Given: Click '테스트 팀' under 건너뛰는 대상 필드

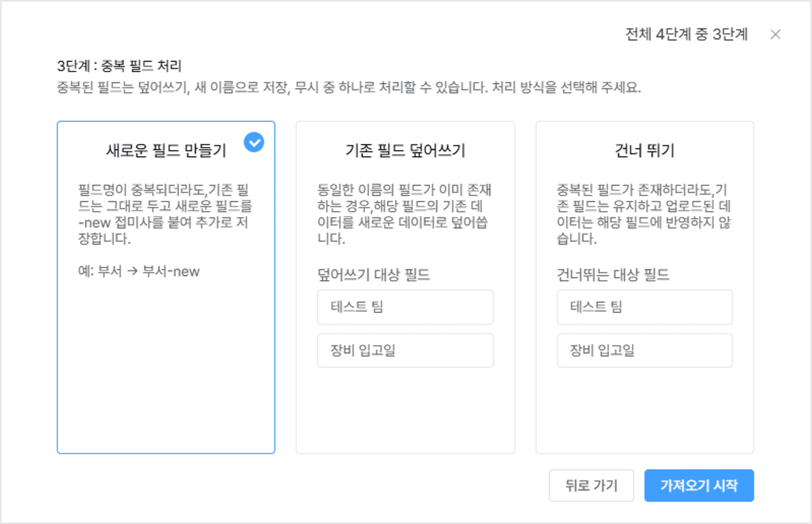Looking at the screenshot, I should (x=644, y=307).
